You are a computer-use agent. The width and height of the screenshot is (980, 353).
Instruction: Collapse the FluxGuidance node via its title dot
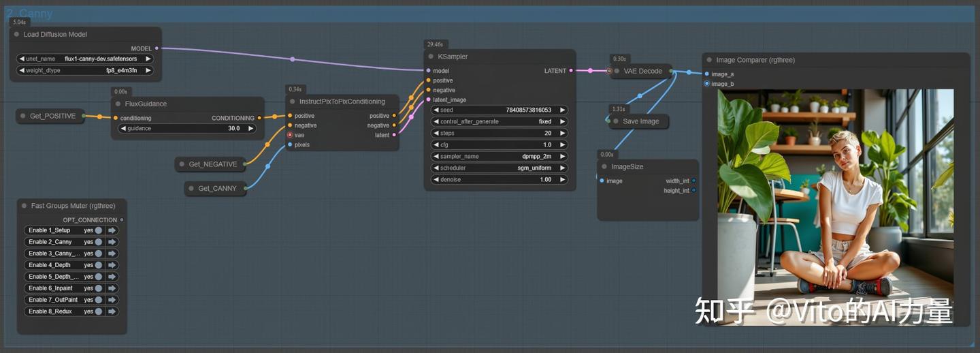point(118,104)
